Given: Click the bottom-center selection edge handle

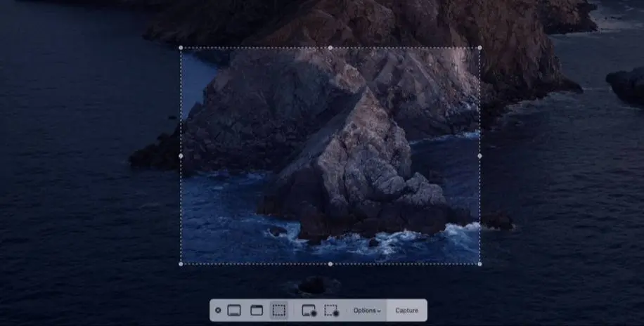Looking at the screenshot, I should (x=330, y=264).
